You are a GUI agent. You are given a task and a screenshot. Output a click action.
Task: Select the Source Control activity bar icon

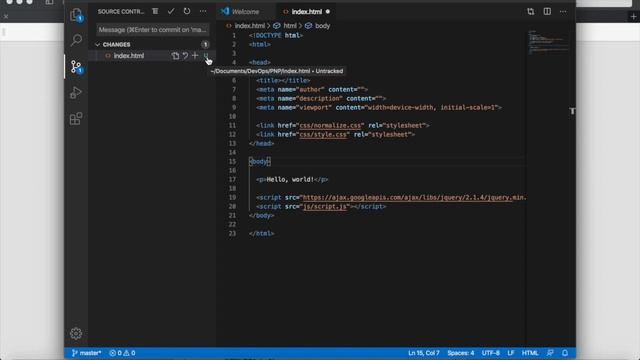(x=76, y=67)
